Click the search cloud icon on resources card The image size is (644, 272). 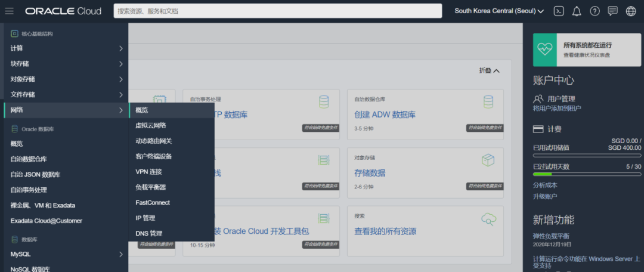[489, 219]
